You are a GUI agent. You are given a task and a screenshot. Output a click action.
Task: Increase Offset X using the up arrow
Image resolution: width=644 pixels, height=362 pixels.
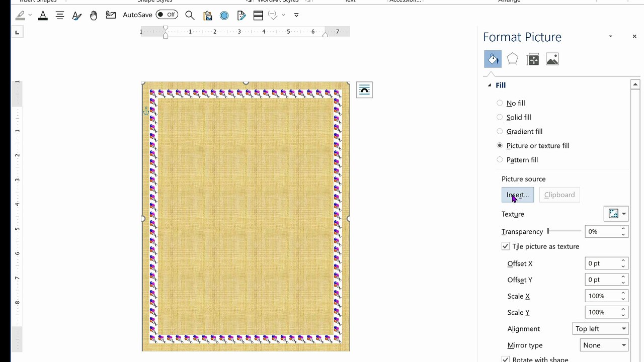pyautogui.click(x=623, y=260)
